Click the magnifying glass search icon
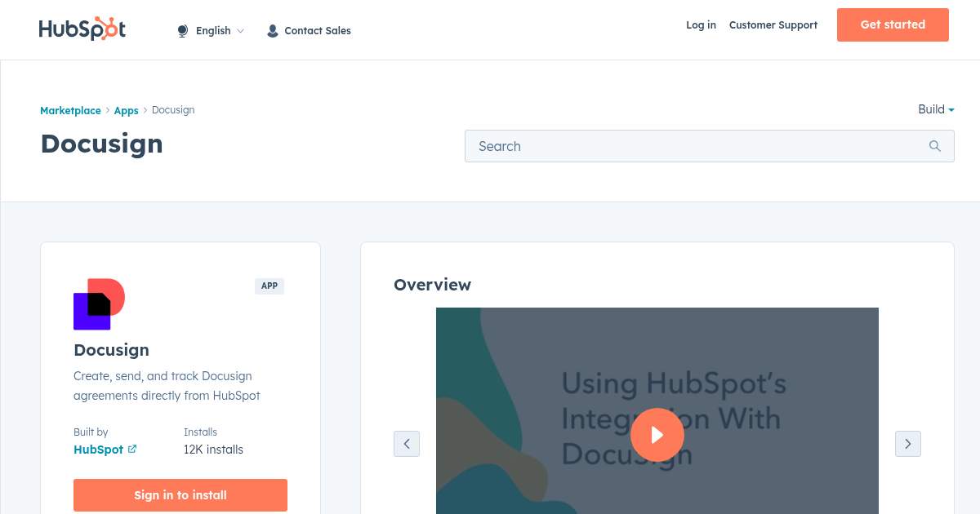This screenshot has height=514, width=980. click(x=934, y=146)
